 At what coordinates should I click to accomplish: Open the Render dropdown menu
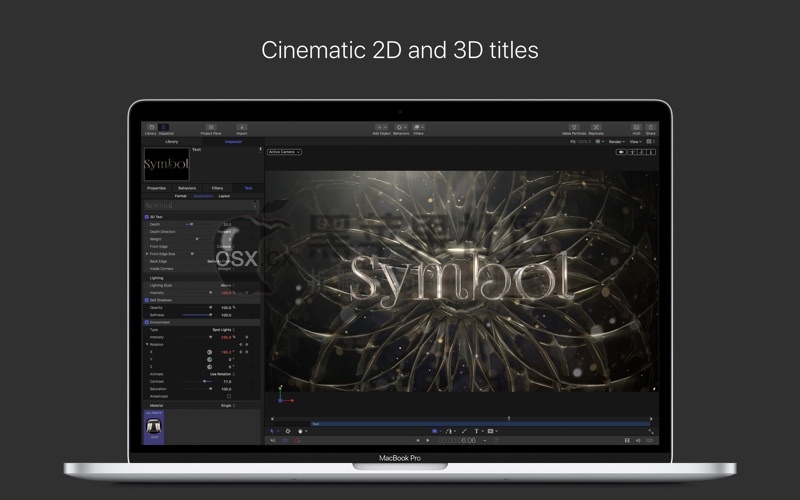pyautogui.click(x=616, y=141)
